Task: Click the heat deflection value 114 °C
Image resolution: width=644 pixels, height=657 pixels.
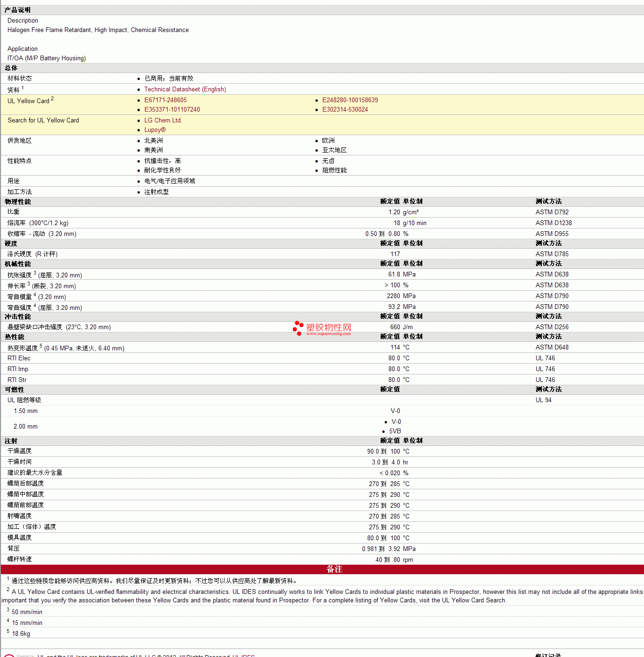Action: coord(400,348)
